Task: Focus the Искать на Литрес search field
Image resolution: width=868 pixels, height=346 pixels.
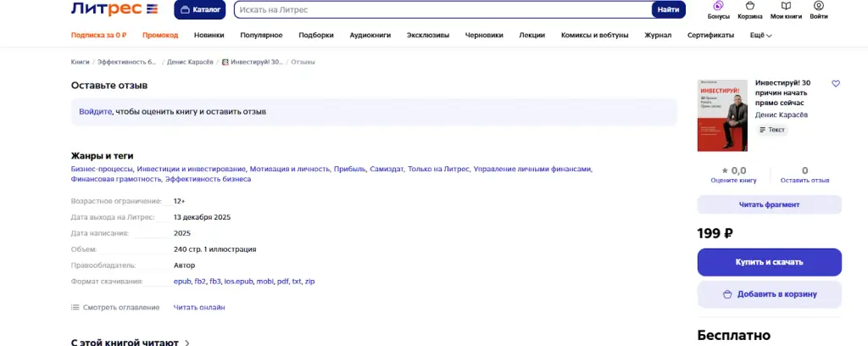Action: click(x=442, y=10)
